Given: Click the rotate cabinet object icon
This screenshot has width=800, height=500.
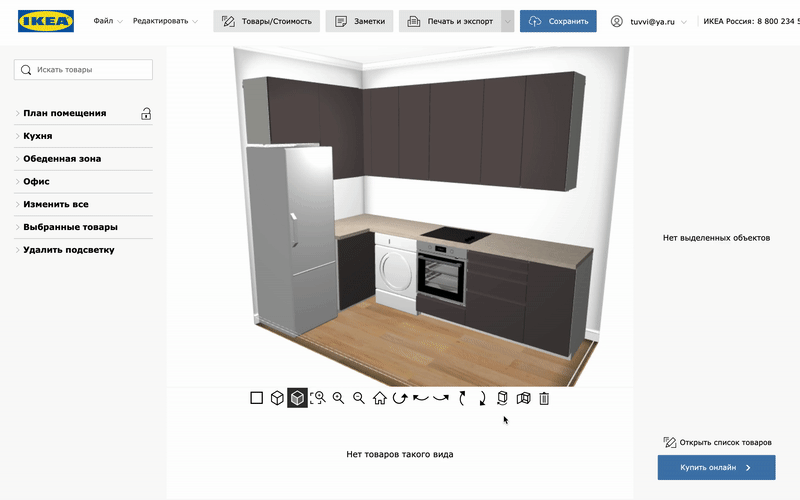Looking at the screenshot, I should point(503,398).
